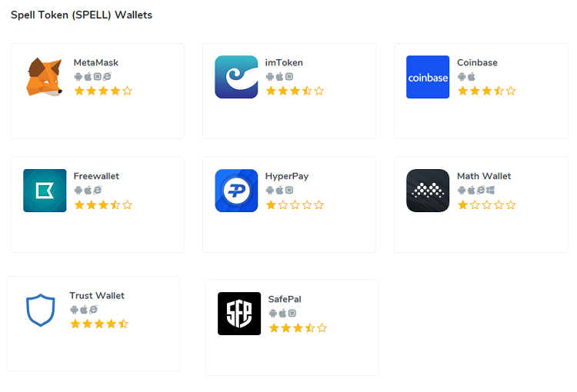Open the Trust Wallet title link
The width and height of the screenshot is (577, 392).
(97, 295)
